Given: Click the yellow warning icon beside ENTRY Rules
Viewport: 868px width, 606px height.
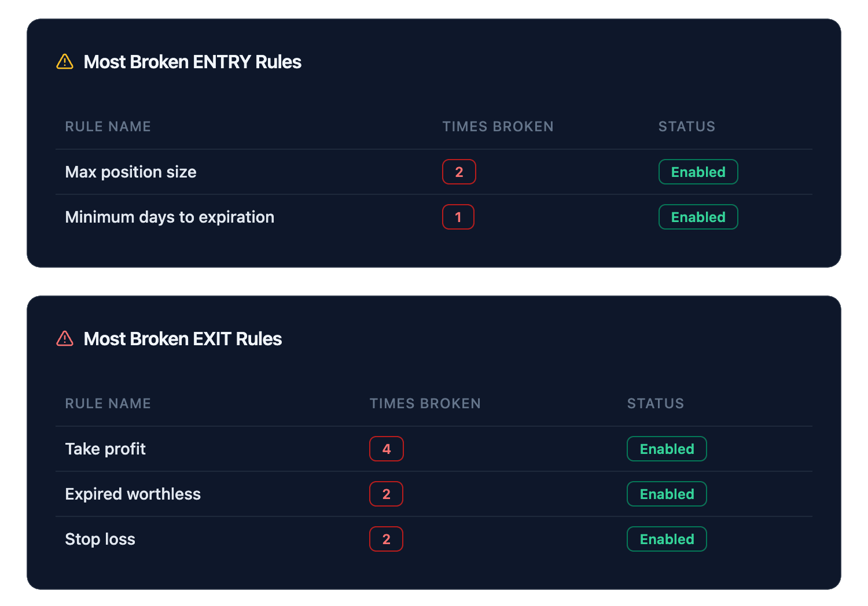Looking at the screenshot, I should click(65, 62).
